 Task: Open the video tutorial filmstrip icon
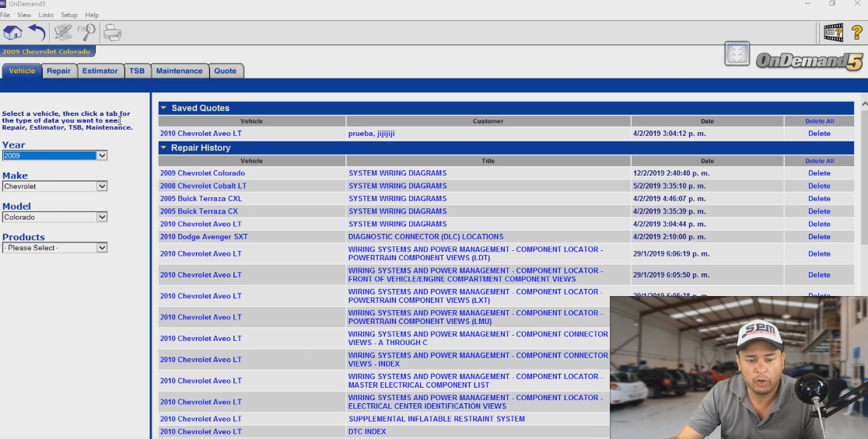pos(833,33)
